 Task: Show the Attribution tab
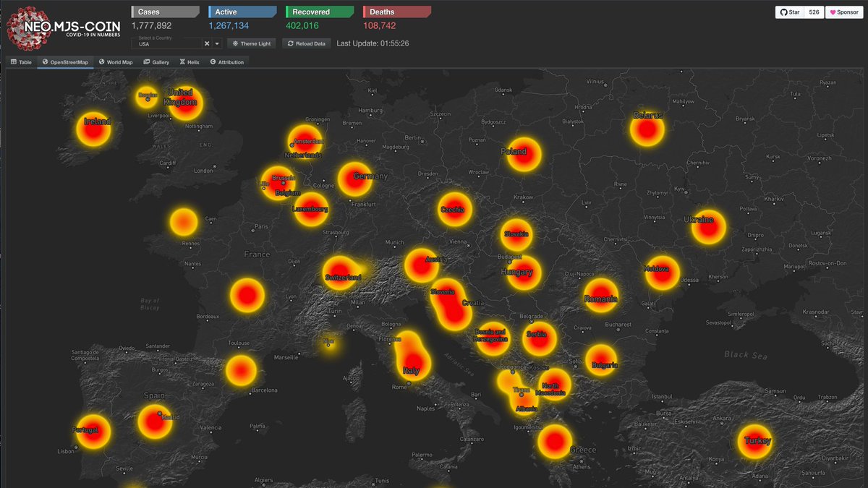coord(227,62)
